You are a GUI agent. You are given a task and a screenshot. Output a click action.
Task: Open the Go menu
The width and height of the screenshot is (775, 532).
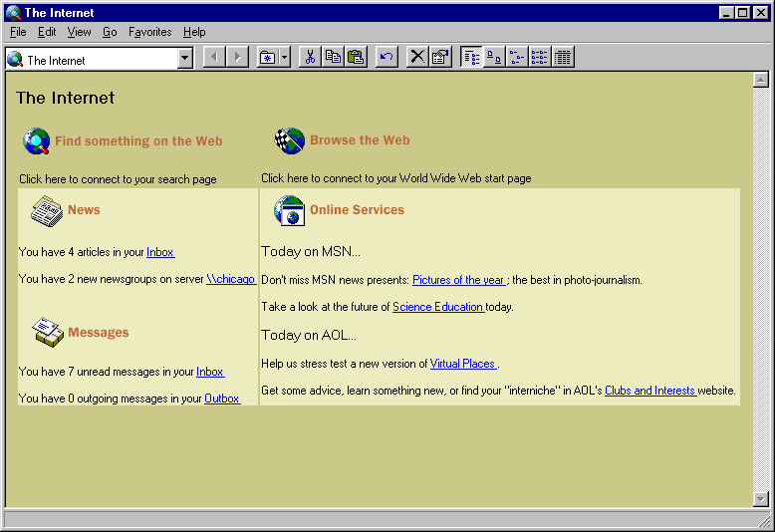click(x=110, y=32)
